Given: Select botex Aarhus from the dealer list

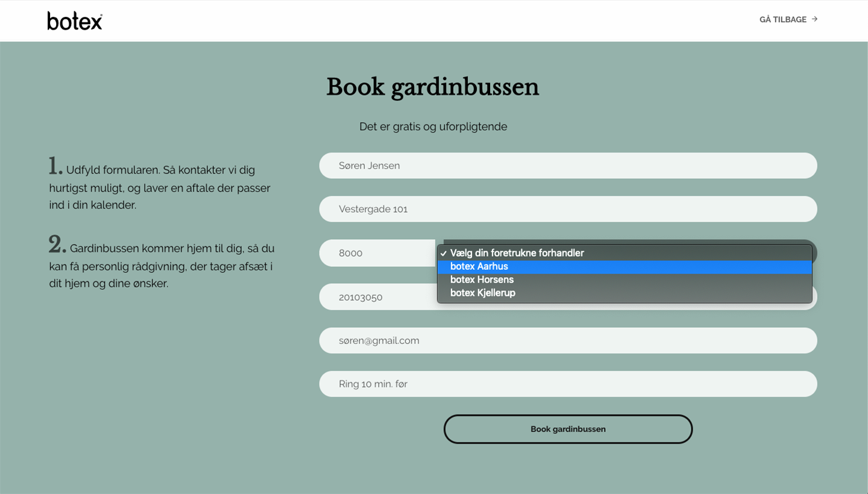Looking at the screenshot, I should (x=624, y=266).
